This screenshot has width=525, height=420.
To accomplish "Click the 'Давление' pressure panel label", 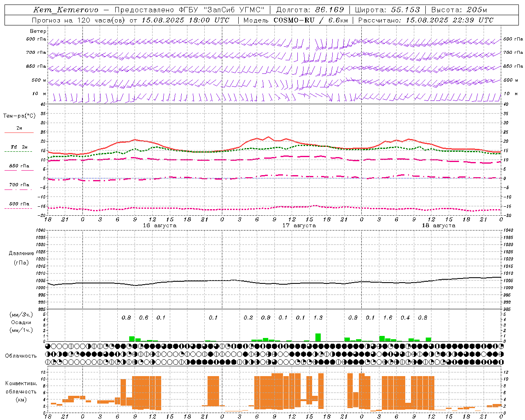I will coord(21,253).
